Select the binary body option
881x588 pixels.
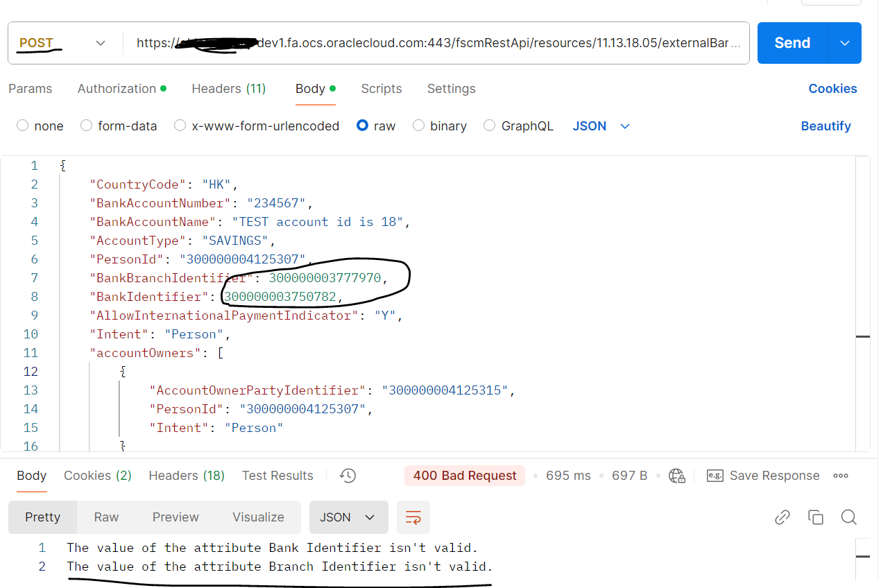(418, 126)
